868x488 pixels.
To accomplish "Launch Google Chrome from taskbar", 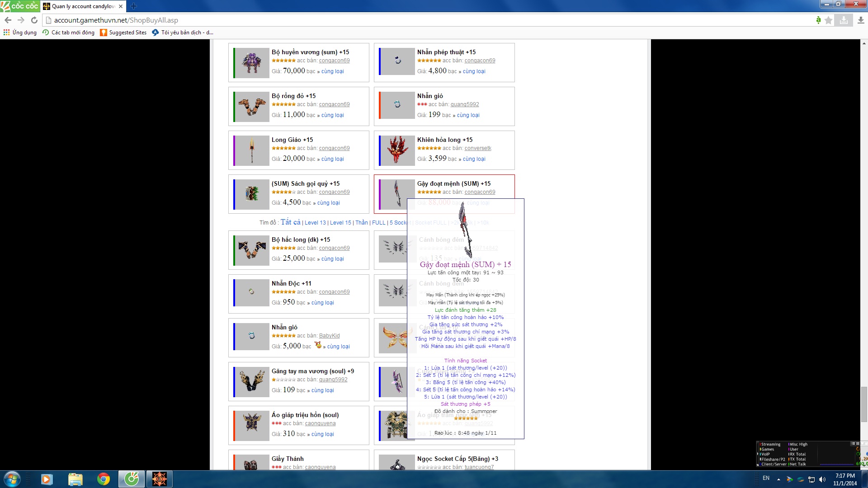I will click(x=104, y=479).
